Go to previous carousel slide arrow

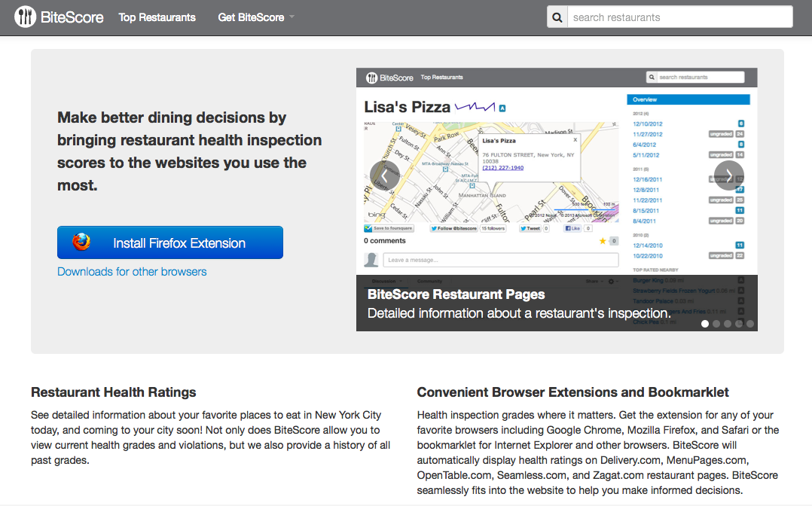[384, 175]
